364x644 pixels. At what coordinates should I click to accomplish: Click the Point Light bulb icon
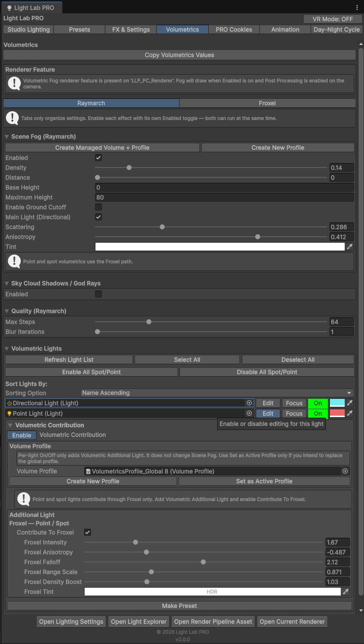9,413
